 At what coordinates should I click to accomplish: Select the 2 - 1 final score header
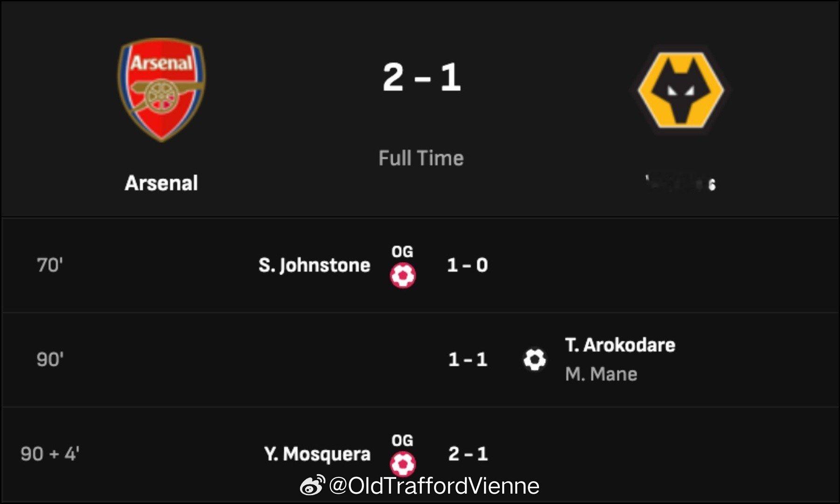point(421,77)
